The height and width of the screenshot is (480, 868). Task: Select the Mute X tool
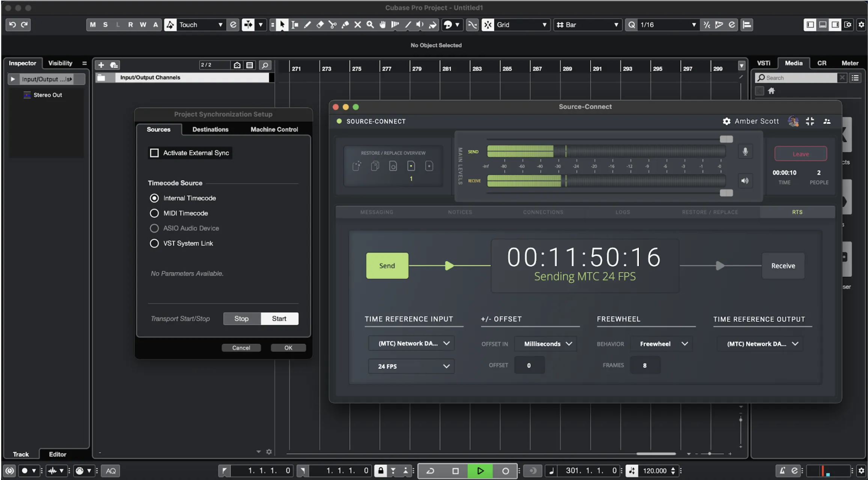coord(357,25)
